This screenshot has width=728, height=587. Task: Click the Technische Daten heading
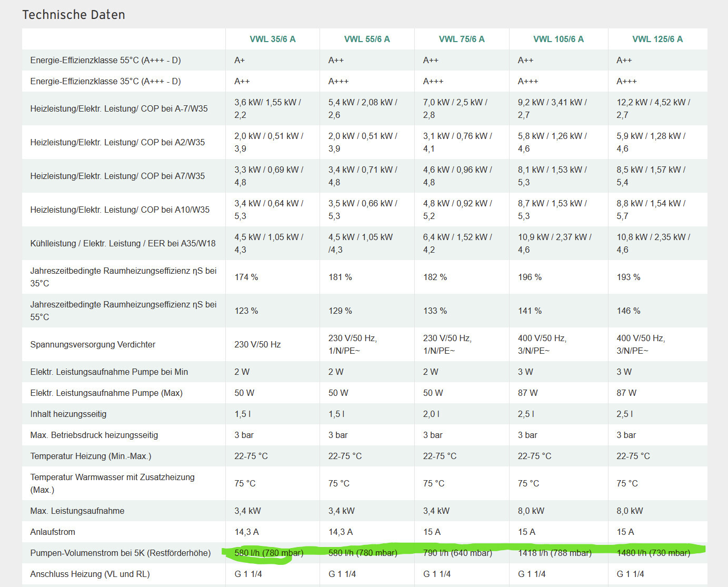click(74, 15)
